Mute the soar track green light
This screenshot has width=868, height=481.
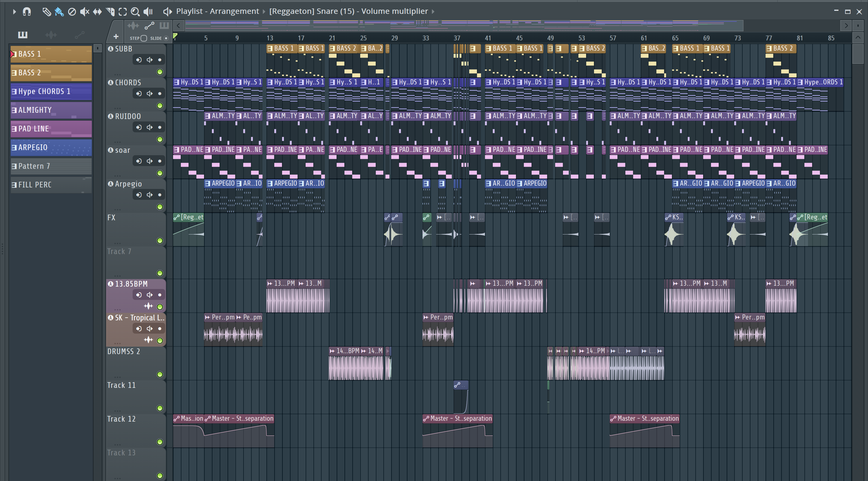160,173
